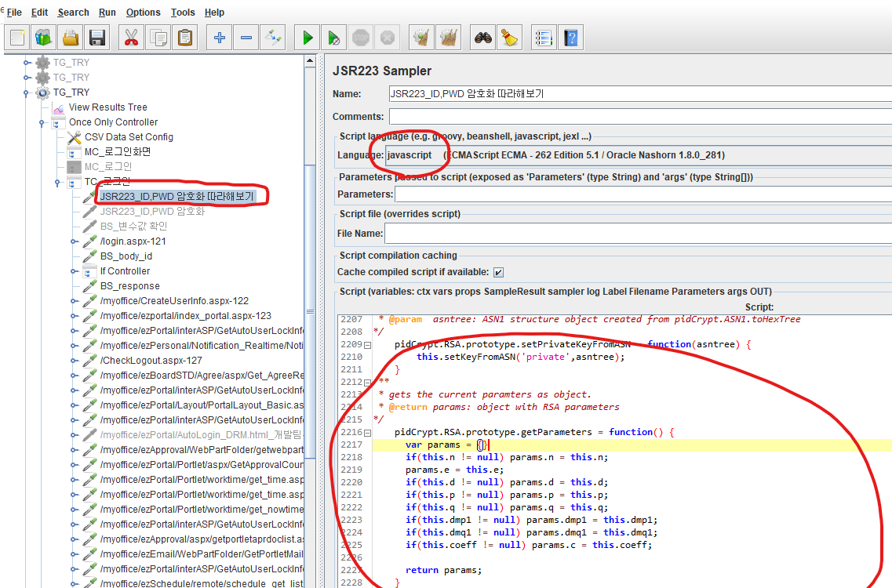Expand the If Controller node
Image resolution: width=892 pixels, height=588 pixels.
[74, 272]
